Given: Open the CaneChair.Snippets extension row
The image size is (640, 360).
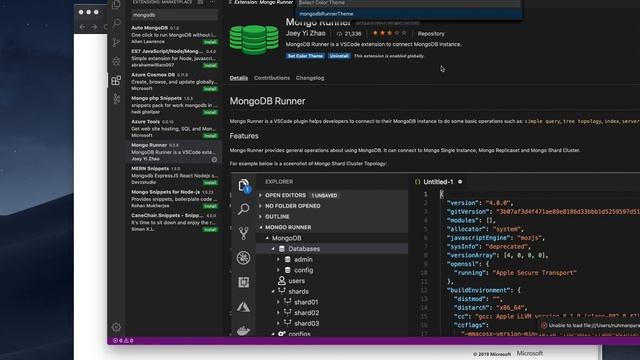Looking at the screenshot, I should pos(174,222).
